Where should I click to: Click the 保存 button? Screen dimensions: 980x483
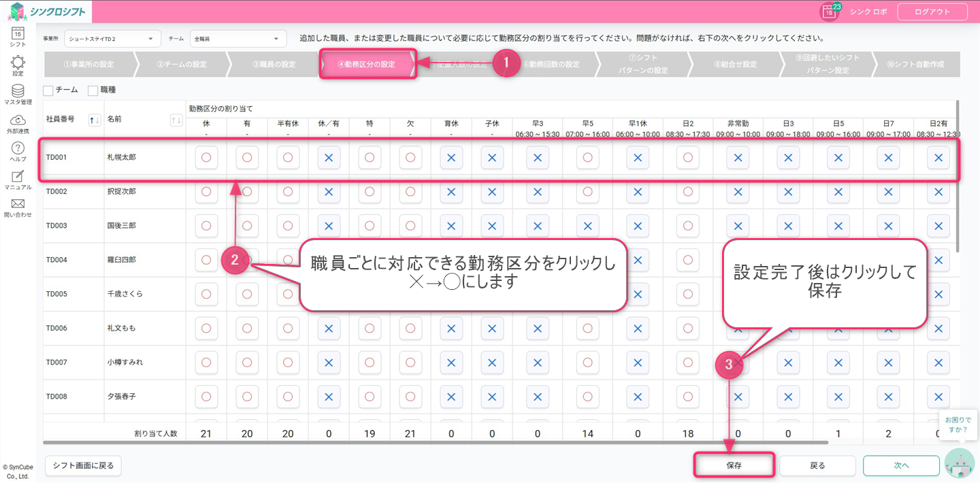click(x=734, y=466)
